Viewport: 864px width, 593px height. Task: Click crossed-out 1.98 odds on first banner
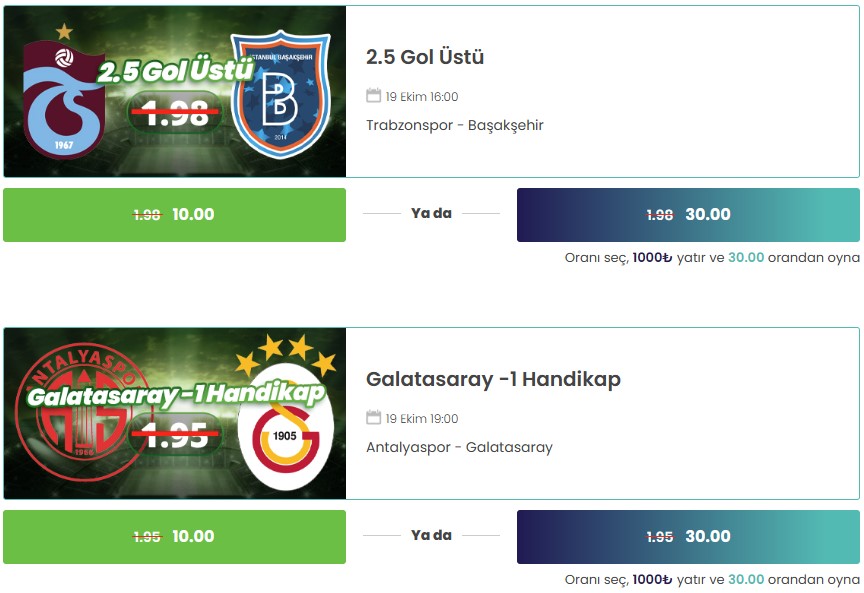coord(175,114)
